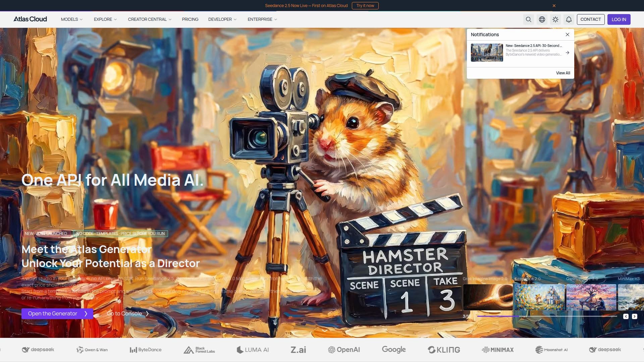644x362 pixels.
Task: Expand the ENTERPRISE dropdown menu
Action: (262, 19)
